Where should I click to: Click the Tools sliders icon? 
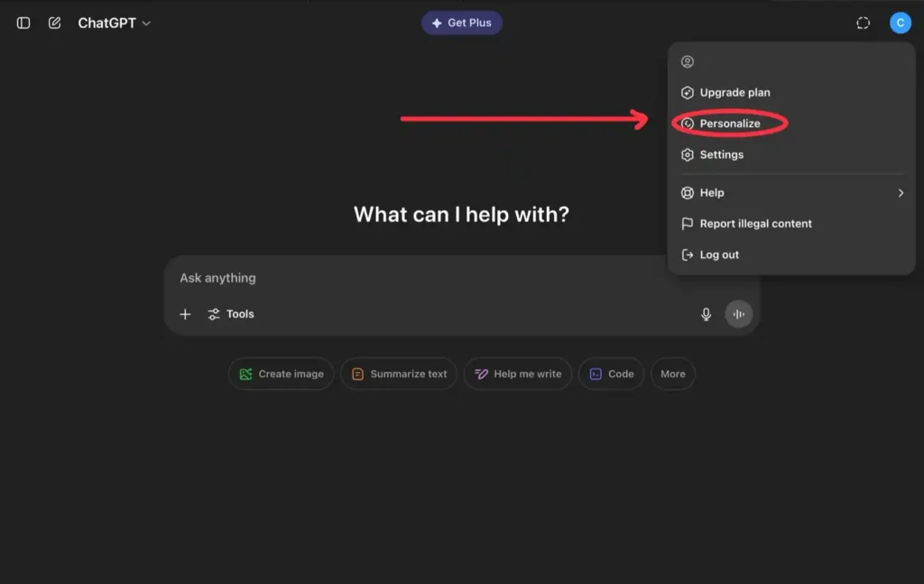tap(214, 314)
